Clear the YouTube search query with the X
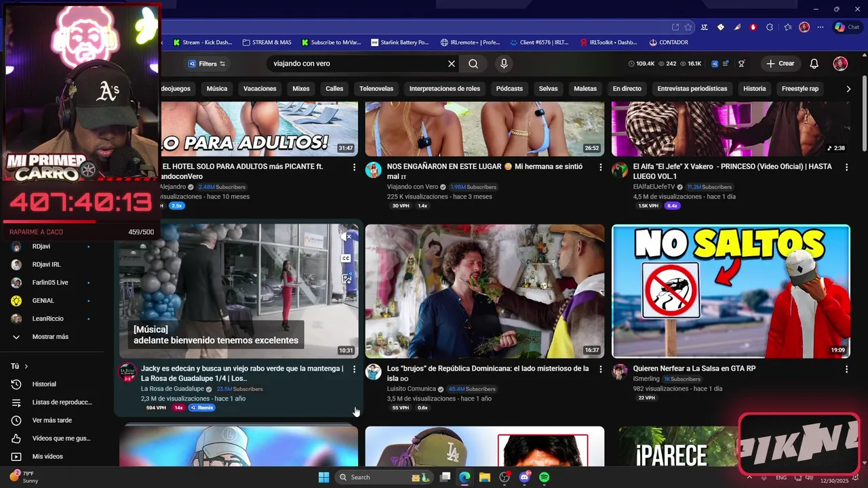868x488 pixels. pos(452,64)
